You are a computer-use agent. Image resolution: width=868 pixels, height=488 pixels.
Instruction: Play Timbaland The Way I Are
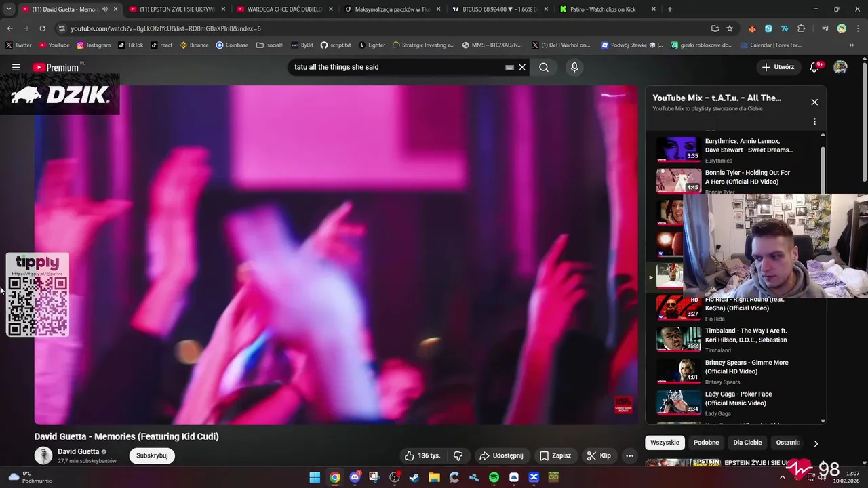[x=732, y=339]
